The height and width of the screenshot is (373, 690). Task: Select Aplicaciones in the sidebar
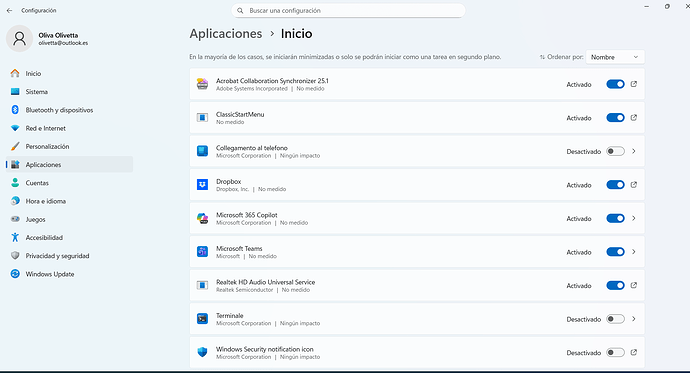[70, 165]
